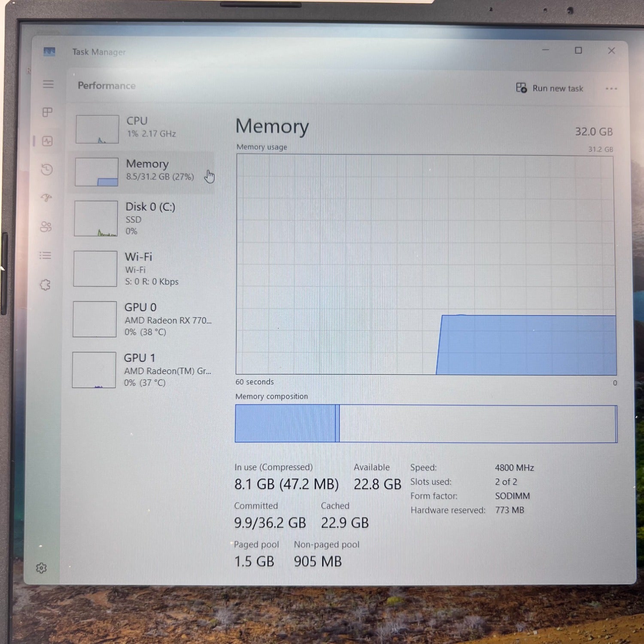Click the 22.8 GB Available value
Image resolution: width=644 pixels, height=644 pixels.
coord(377,484)
